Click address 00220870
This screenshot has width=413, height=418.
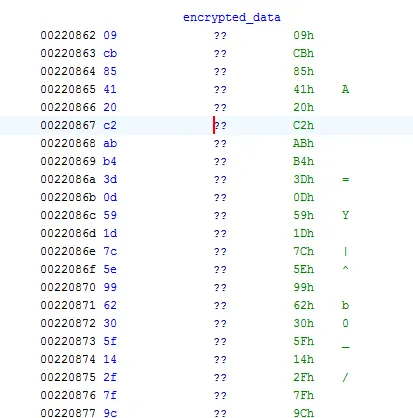68,287
